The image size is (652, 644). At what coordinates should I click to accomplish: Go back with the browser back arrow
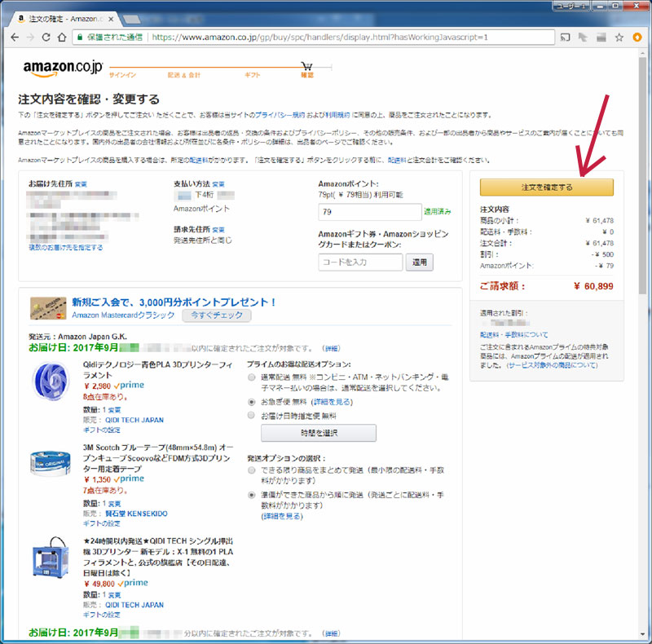(x=15, y=37)
